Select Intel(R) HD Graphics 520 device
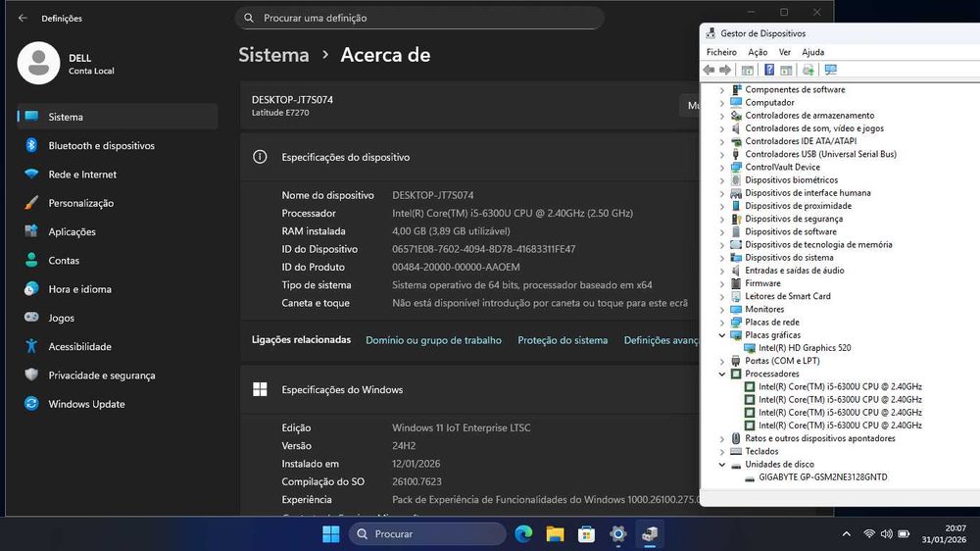Viewport: 980px width, 551px height. 805,348
